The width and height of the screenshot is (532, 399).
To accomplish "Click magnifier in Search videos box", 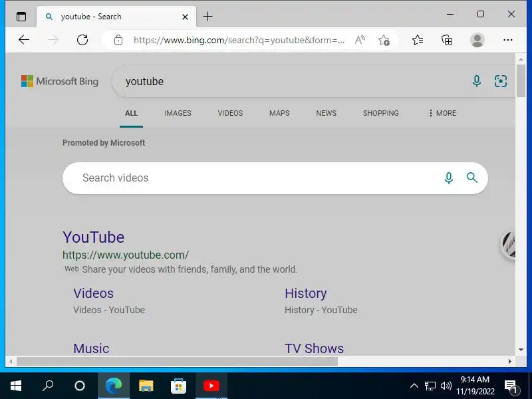I will 472,178.
